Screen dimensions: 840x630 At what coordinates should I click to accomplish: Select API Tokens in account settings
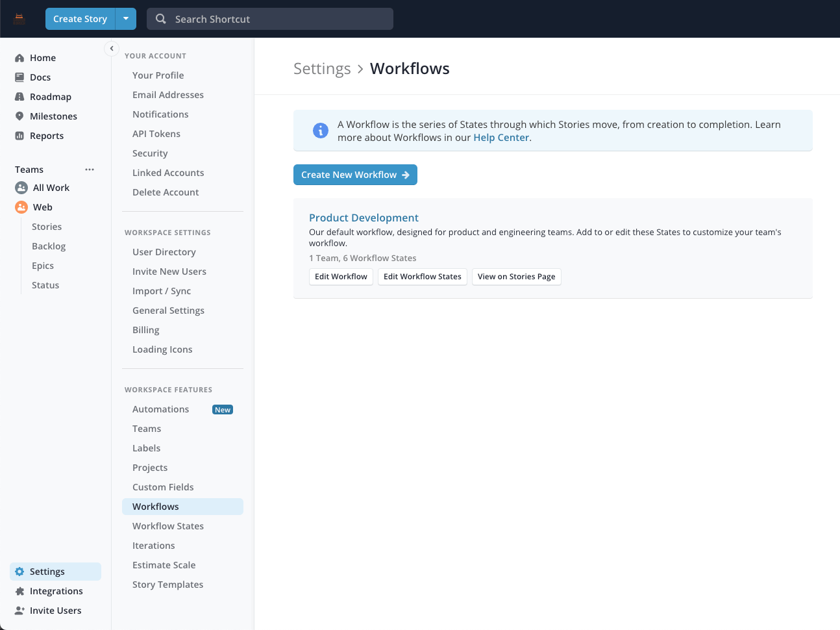point(156,134)
